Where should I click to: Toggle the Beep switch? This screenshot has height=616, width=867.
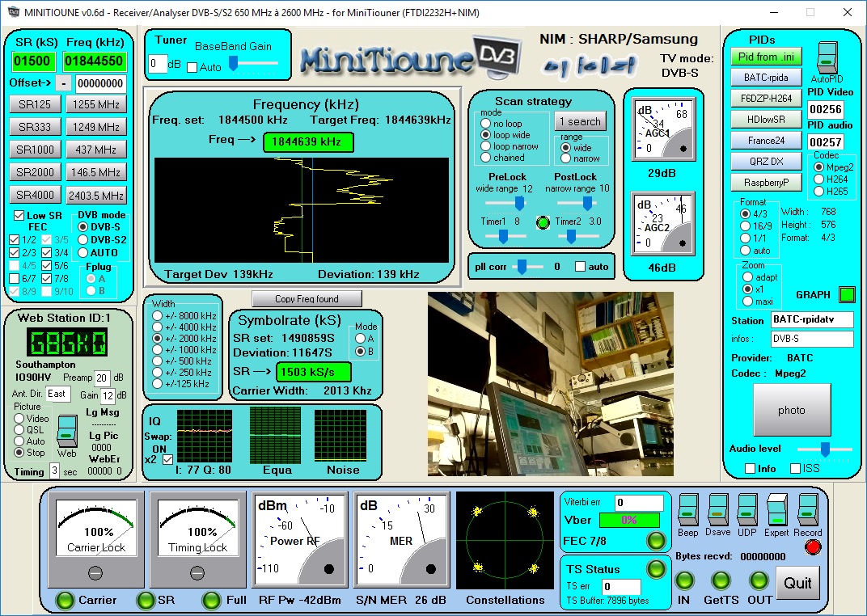click(x=687, y=510)
